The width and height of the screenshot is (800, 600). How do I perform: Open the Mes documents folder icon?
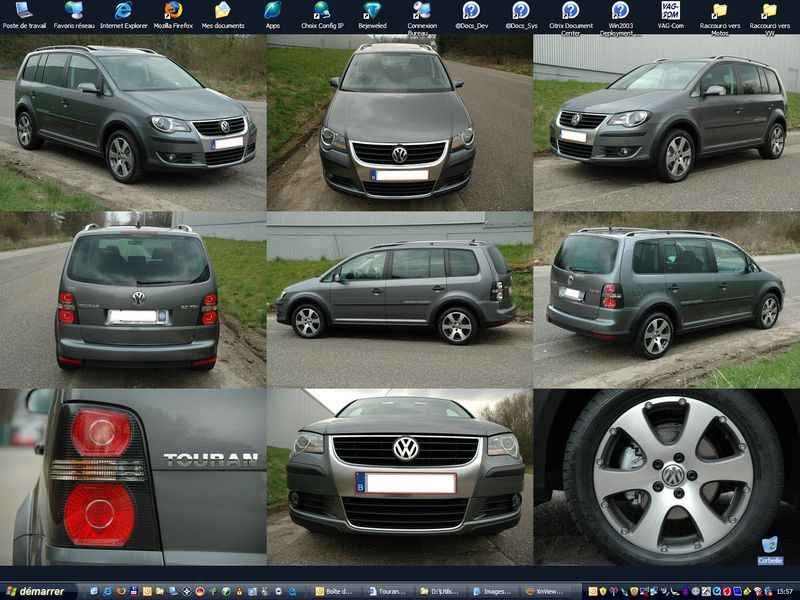click(x=223, y=15)
